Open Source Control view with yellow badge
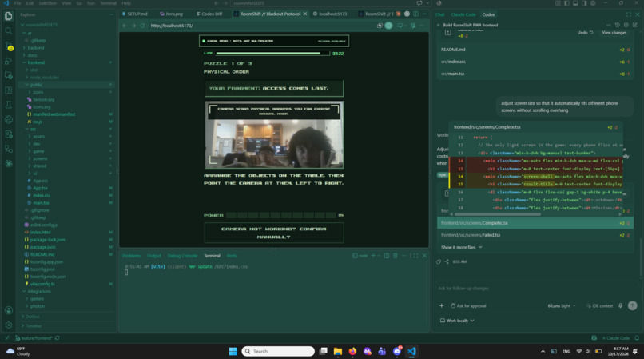This screenshot has width=644, height=359. tap(8, 46)
